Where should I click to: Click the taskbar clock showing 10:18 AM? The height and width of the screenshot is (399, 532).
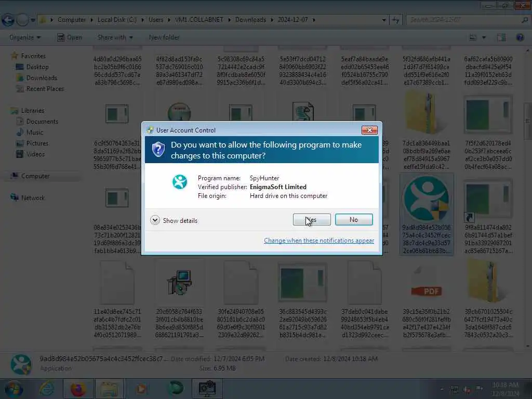coord(506,389)
